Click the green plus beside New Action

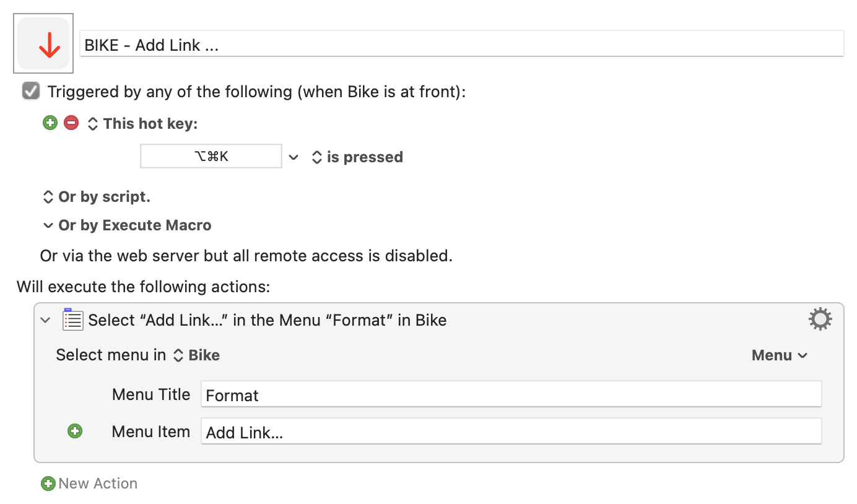(x=48, y=484)
